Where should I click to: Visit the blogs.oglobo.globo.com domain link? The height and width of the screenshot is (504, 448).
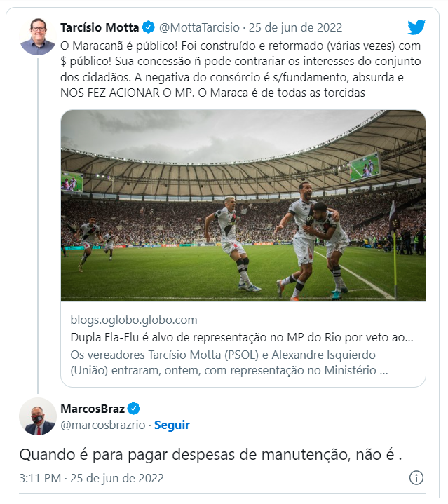point(134,320)
